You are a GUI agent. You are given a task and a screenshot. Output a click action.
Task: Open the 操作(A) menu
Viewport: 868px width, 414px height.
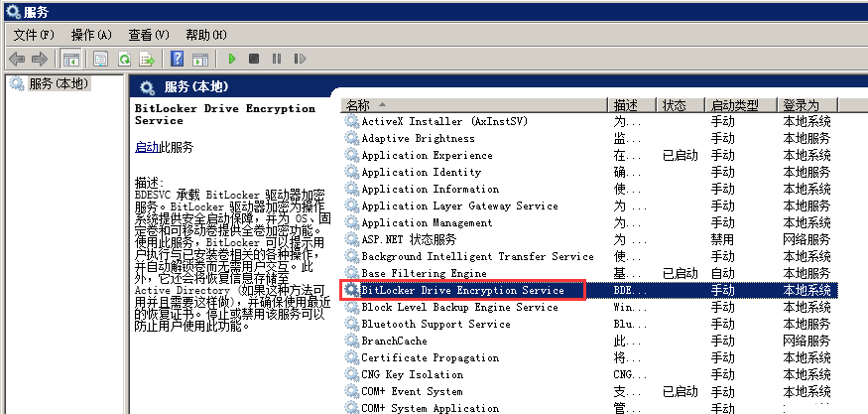pyautogui.click(x=91, y=35)
